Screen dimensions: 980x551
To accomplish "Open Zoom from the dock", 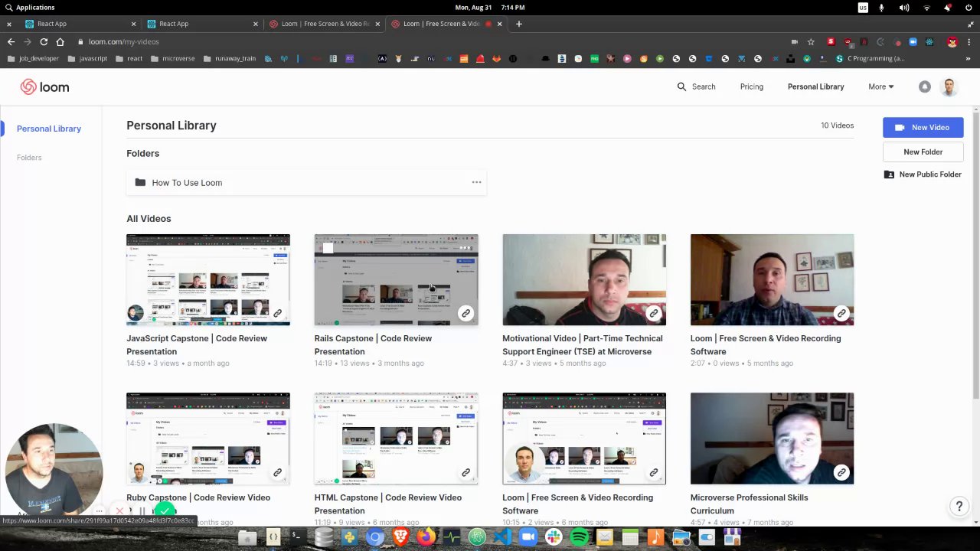I will coord(528,537).
